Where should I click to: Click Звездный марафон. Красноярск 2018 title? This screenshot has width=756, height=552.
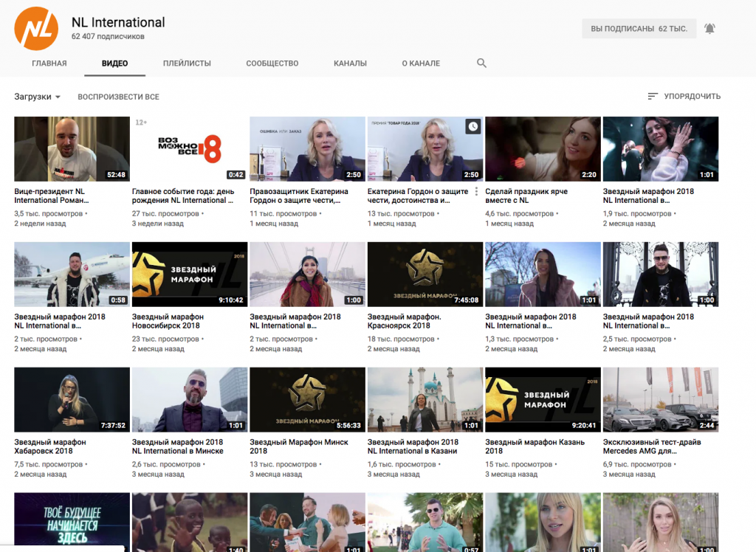pos(404,321)
